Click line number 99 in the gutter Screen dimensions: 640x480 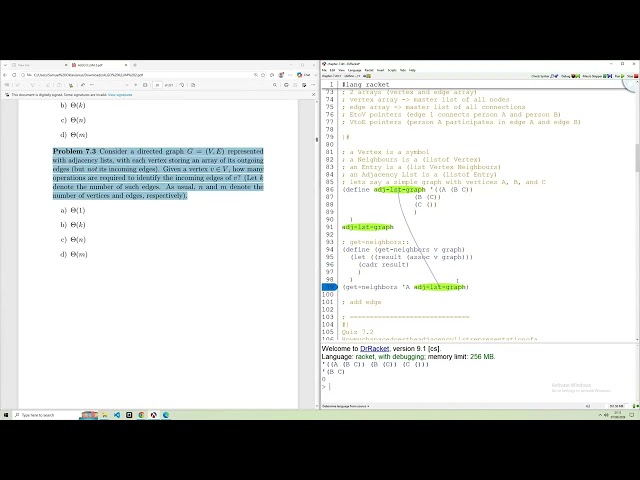tap(329, 287)
